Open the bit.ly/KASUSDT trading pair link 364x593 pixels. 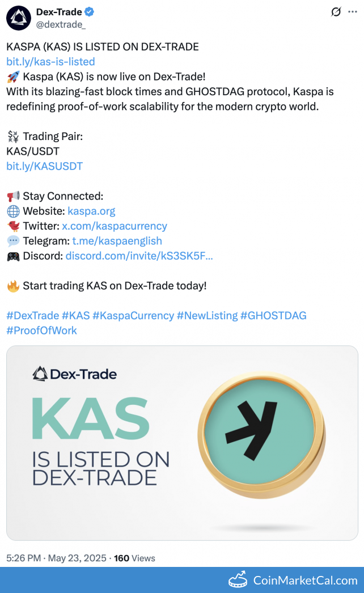coord(44,166)
